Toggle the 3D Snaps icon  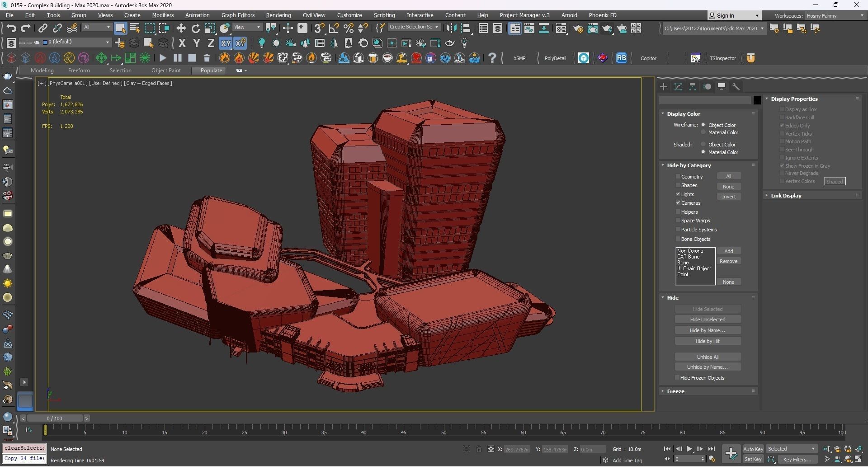(x=319, y=28)
